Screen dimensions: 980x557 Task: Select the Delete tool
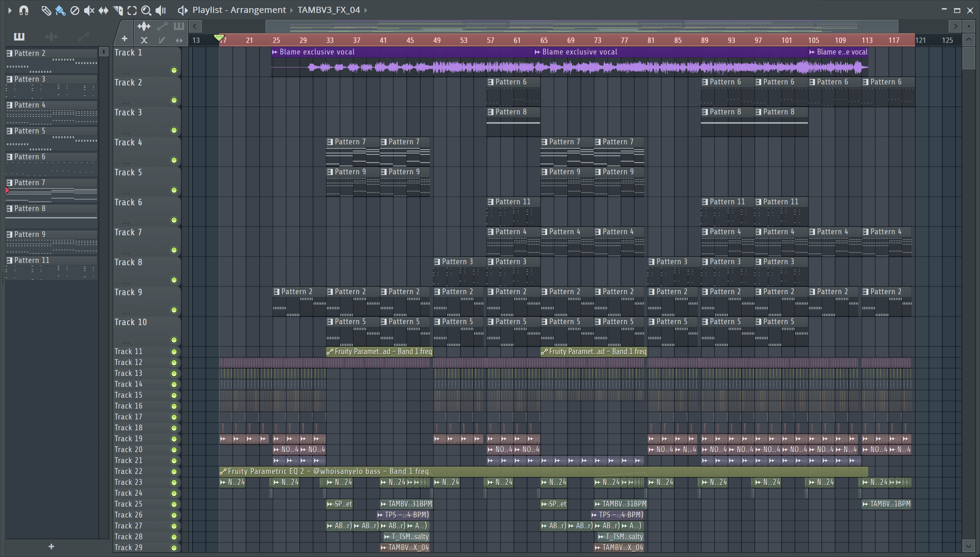[75, 10]
